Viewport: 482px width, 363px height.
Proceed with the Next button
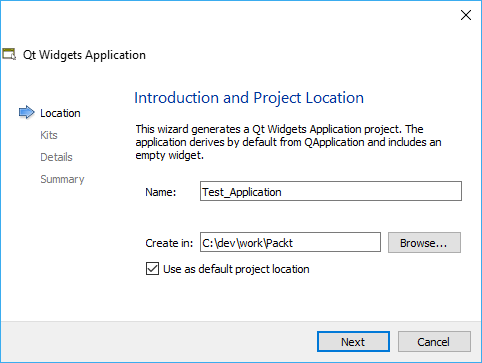[x=353, y=342]
